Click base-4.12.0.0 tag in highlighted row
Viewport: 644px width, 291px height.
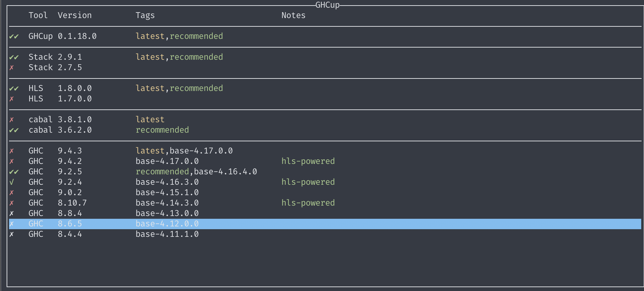point(167,224)
